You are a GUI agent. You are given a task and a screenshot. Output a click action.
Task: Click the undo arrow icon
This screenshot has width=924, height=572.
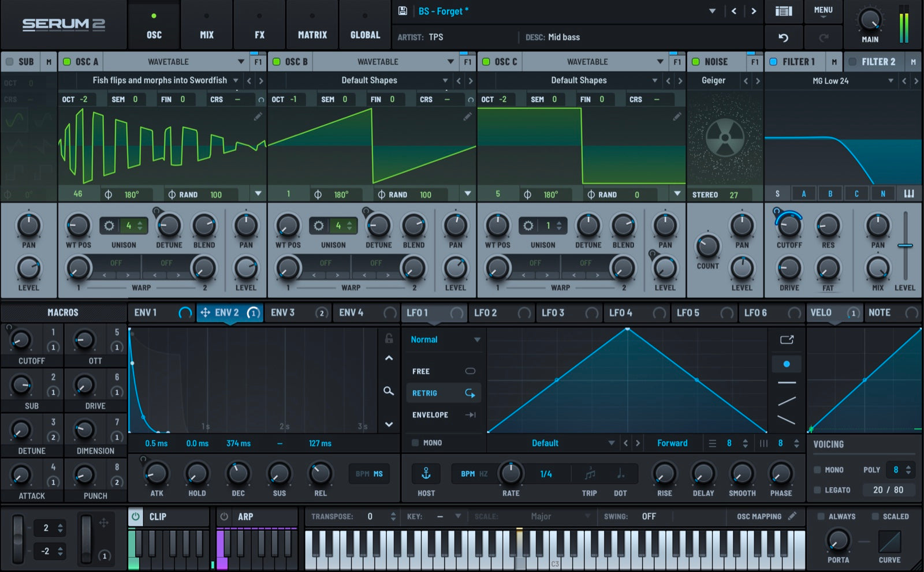pos(783,38)
